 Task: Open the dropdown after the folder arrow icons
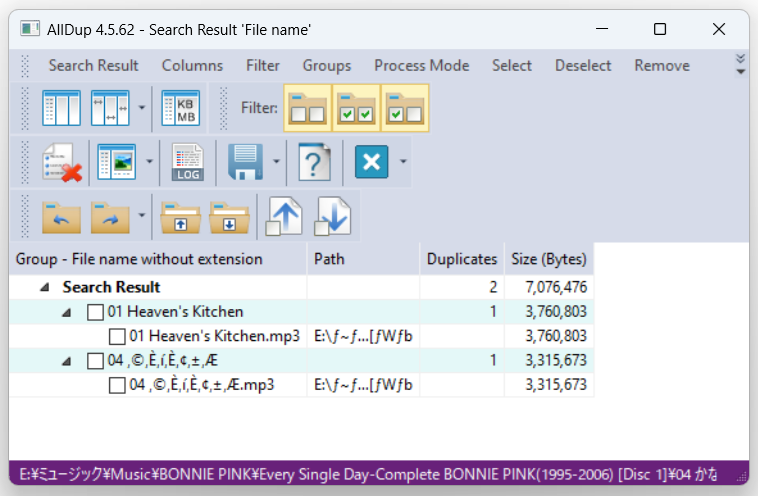(142, 215)
